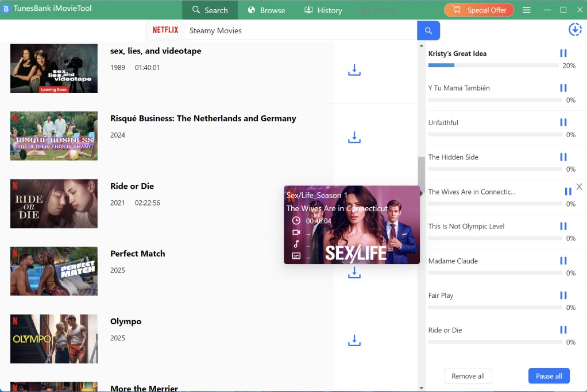Image resolution: width=587 pixels, height=392 pixels.
Task: Cancel The Wives Are in Connecticut download
Action: (579, 186)
